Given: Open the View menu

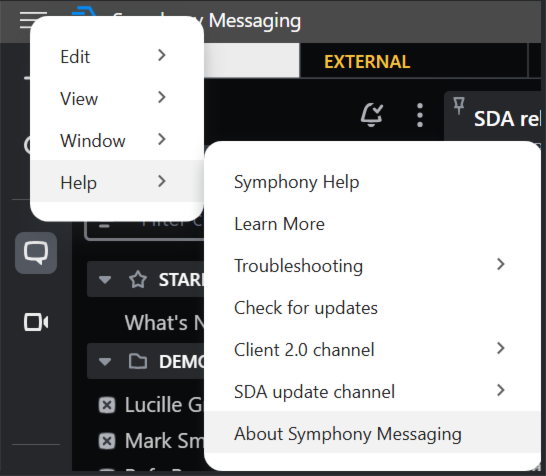Looking at the screenshot, I should point(117,98).
